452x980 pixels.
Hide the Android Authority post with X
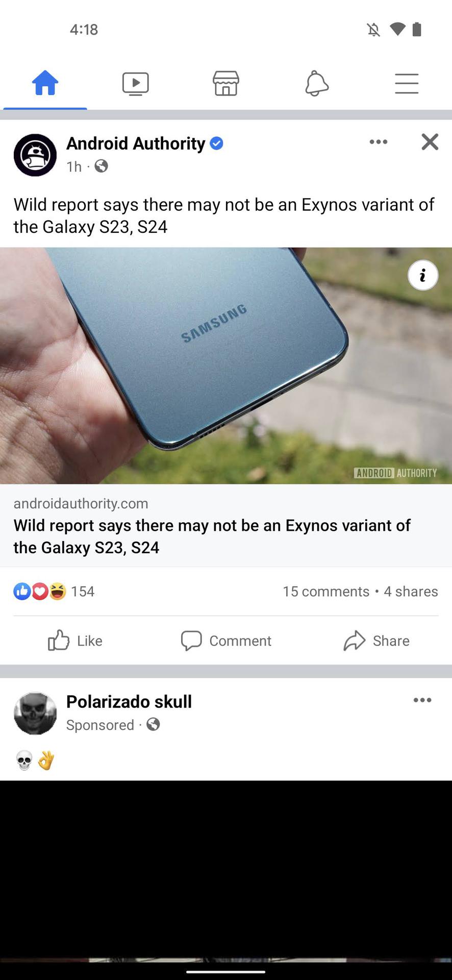coord(430,142)
